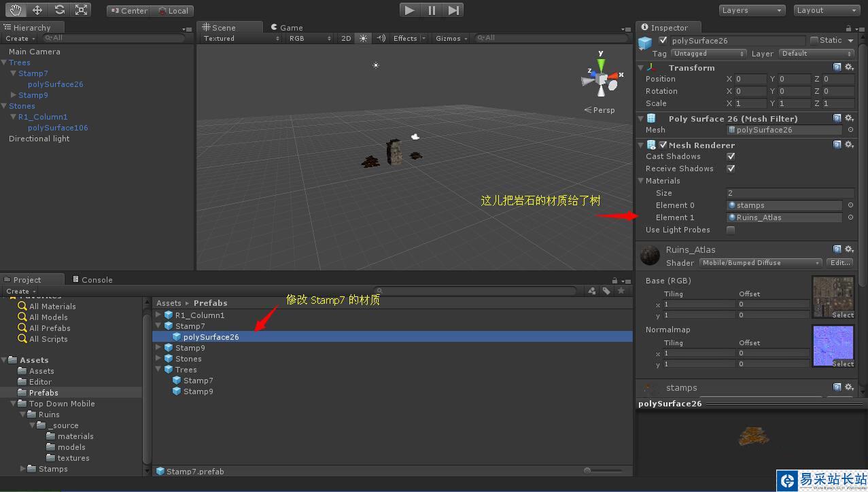Adjust the Project icon size slider

[x=604, y=470]
